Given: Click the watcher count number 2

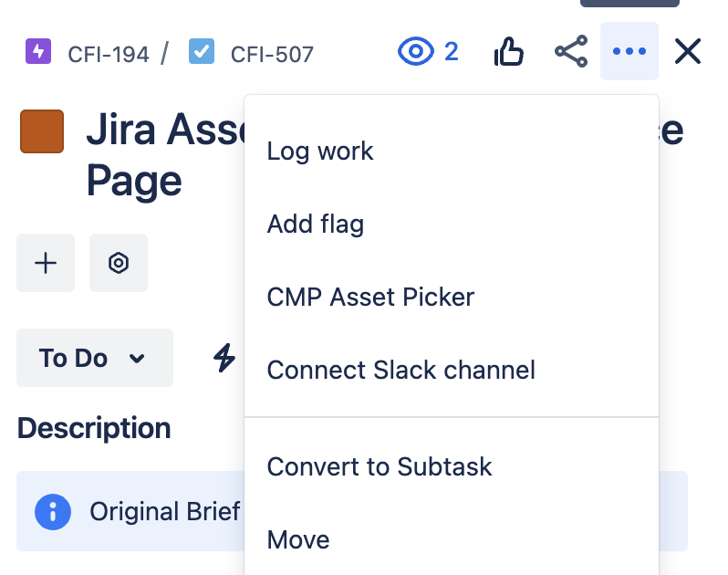Looking at the screenshot, I should click(x=452, y=51).
